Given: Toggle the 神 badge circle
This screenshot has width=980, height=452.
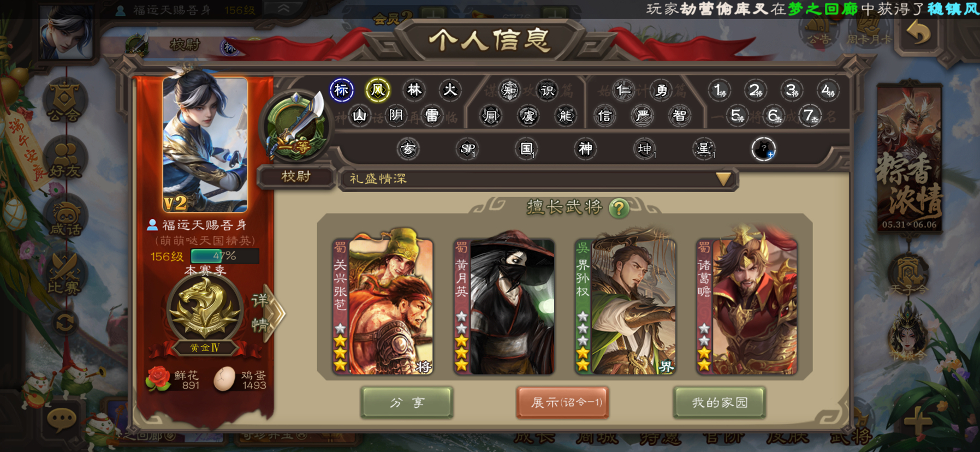Looking at the screenshot, I should pyautogui.click(x=585, y=148).
